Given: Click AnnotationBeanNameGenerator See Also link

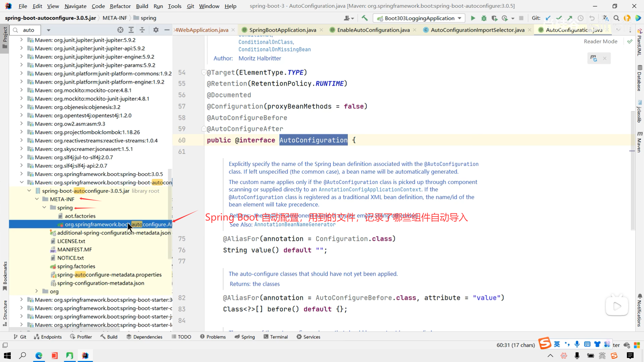Looking at the screenshot, I should click(x=294, y=225).
